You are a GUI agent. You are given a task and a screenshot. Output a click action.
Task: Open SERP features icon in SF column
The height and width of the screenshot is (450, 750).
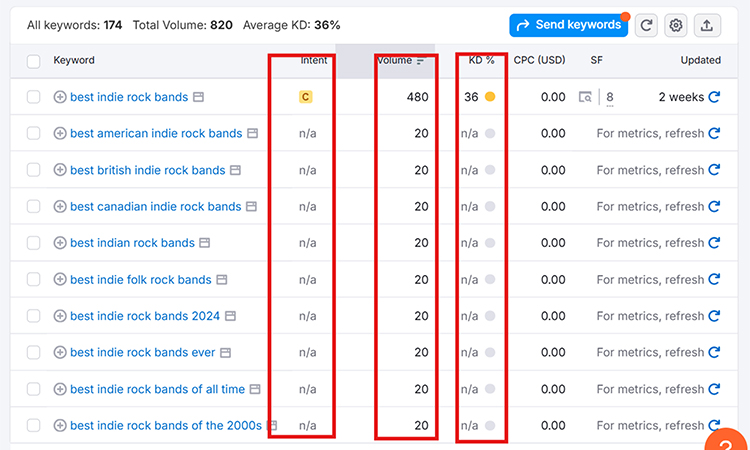pyautogui.click(x=585, y=98)
